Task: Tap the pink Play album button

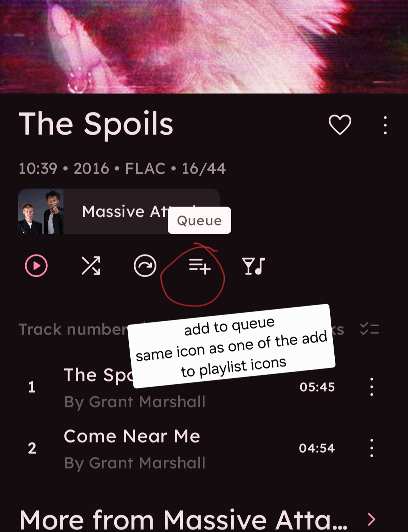Action: [36, 266]
